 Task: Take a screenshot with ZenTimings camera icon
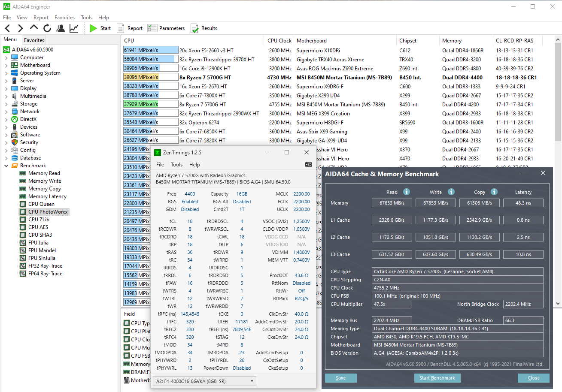[x=308, y=164]
